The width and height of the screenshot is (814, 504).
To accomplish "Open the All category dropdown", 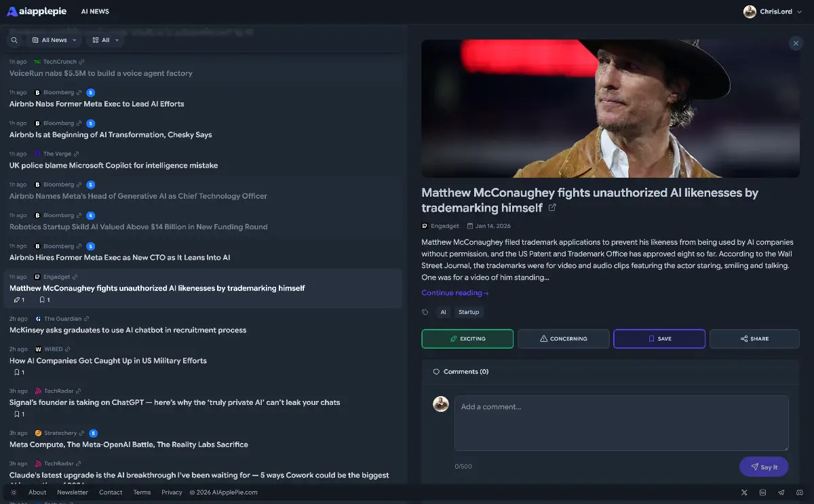I will 104,40.
